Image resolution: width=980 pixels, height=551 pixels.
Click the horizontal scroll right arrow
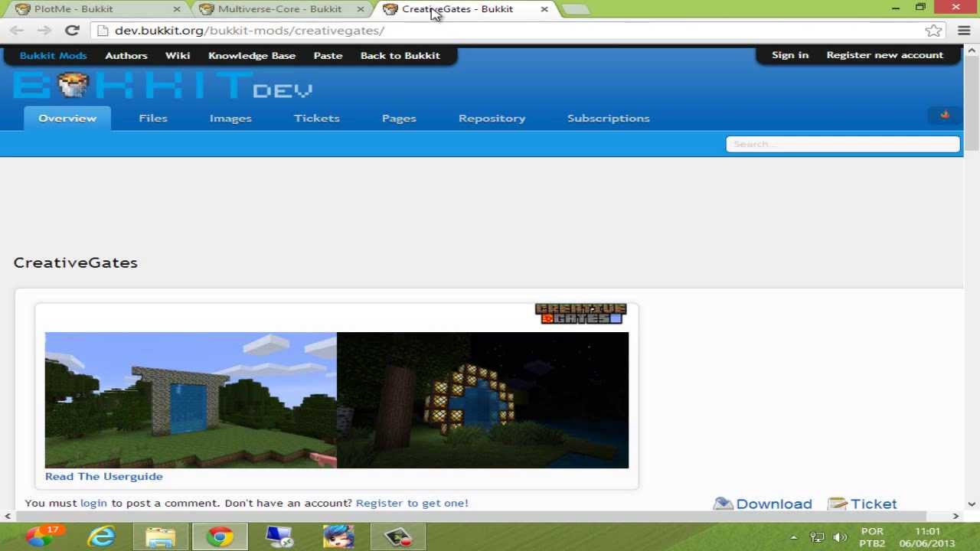click(x=955, y=517)
